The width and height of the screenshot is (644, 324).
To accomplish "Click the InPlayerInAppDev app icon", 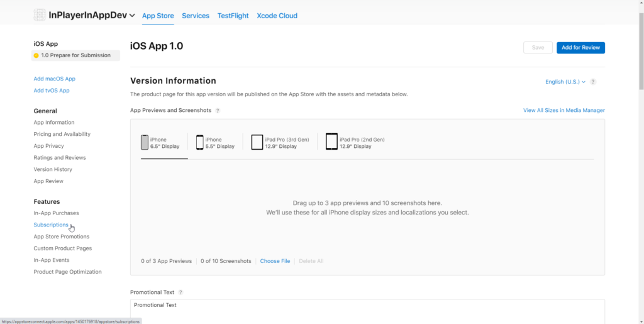I will click(x=40, y=15).
